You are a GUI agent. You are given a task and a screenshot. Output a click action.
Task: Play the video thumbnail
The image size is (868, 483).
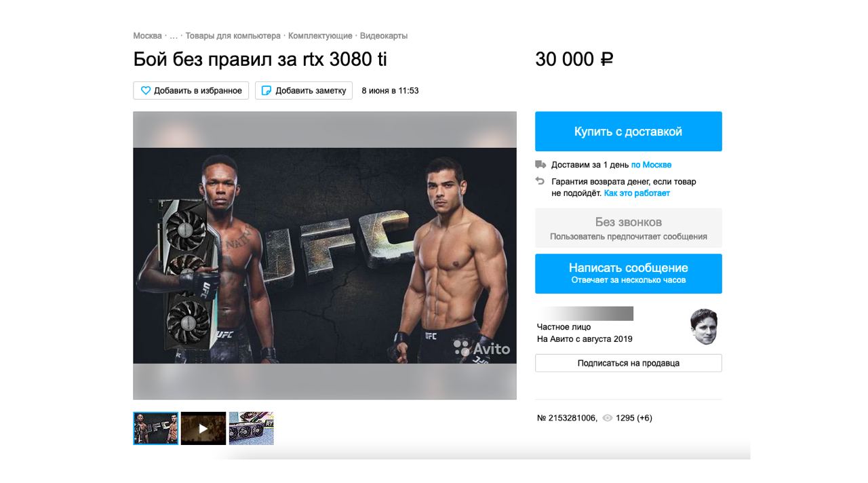(x=203, y=428)
